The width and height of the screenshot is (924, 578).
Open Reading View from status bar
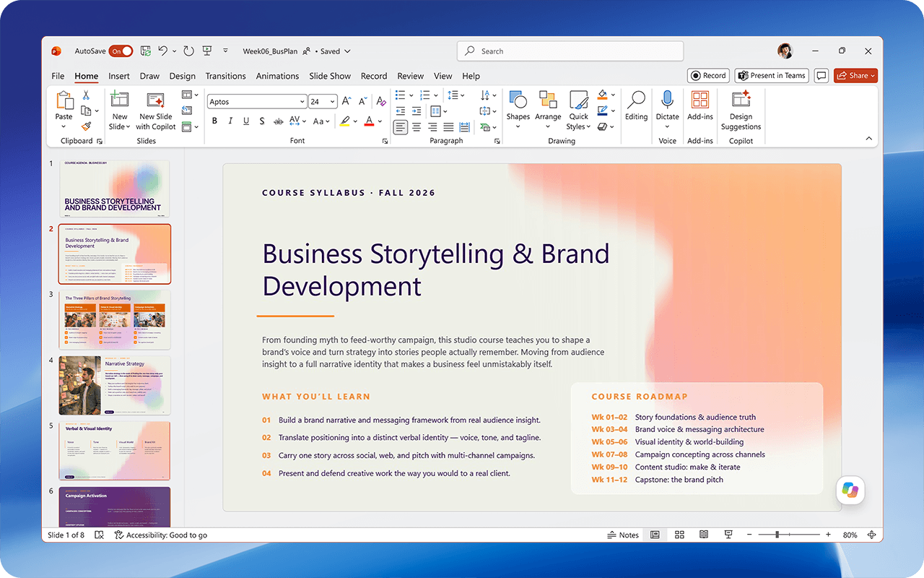coord(704,535)
